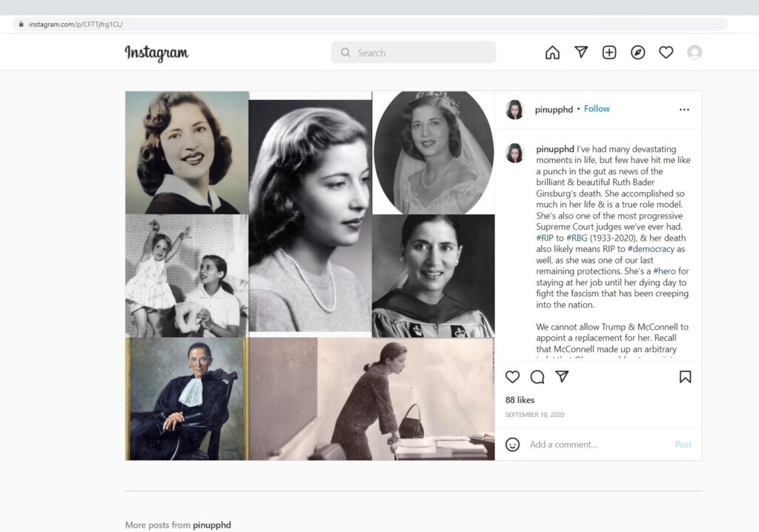Open activity notifications heart icon in navbar
The width and height of the screenshot is (759, 532).
point(666,53)
